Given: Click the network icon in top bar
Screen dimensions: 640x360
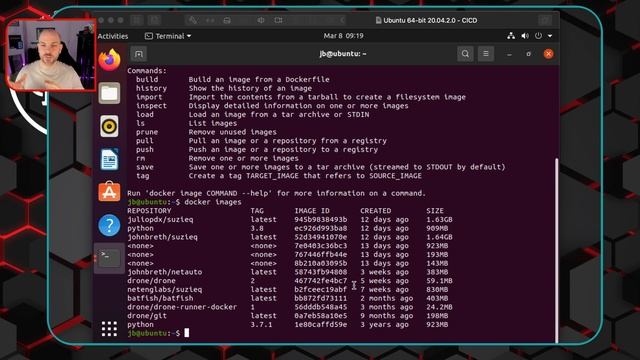Looking at the screenshot, I should point(511,36).
